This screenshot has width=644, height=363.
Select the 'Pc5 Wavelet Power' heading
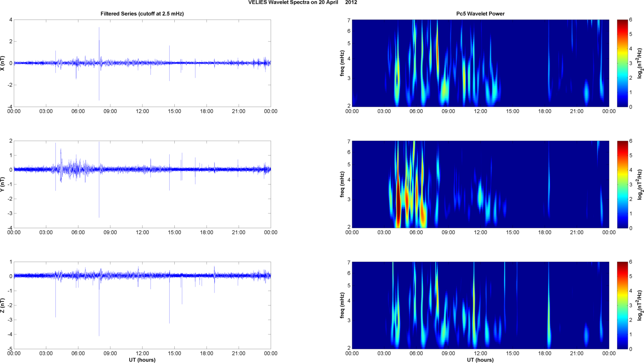point(480,14)
